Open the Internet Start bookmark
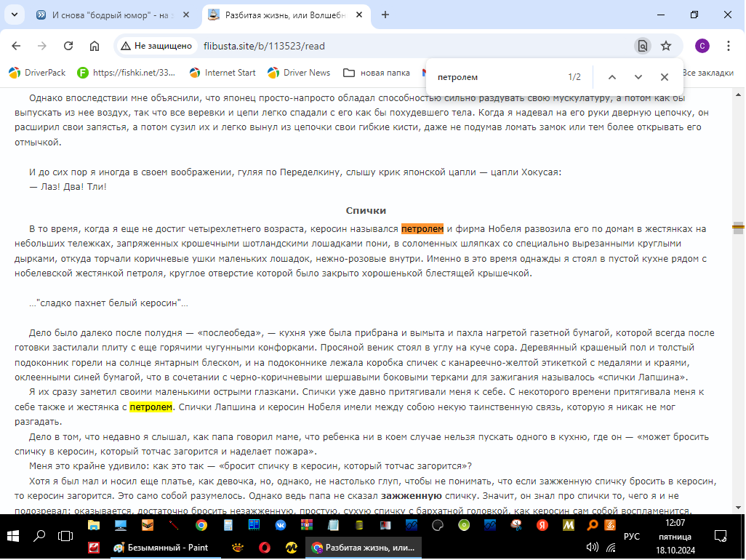Screen dimensions: 746x560 click(x=222, y=73)
